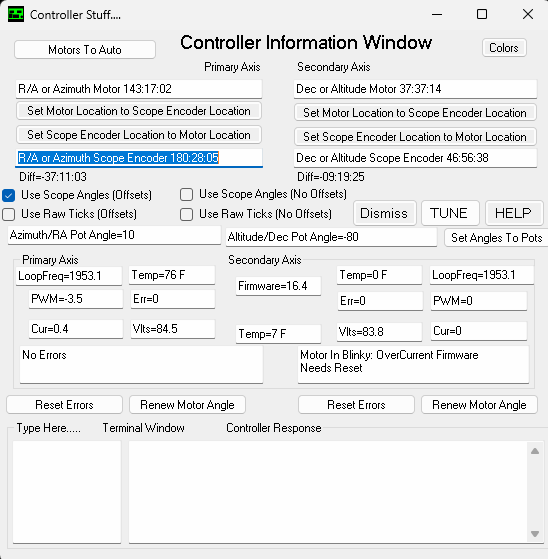Screen dimensions: 548x559
Task: Click the secondary Diff=-09:19:25 text
Action: tap(331, 177)
